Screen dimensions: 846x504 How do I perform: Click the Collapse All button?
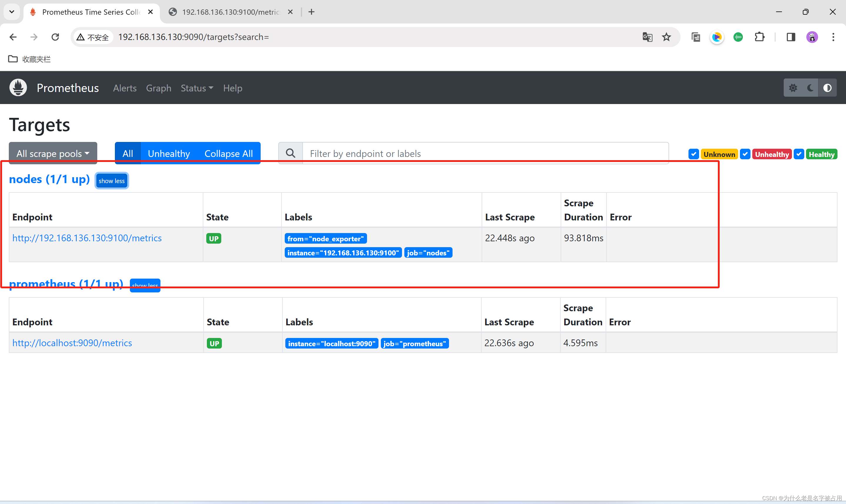click(x=229, y=153)
